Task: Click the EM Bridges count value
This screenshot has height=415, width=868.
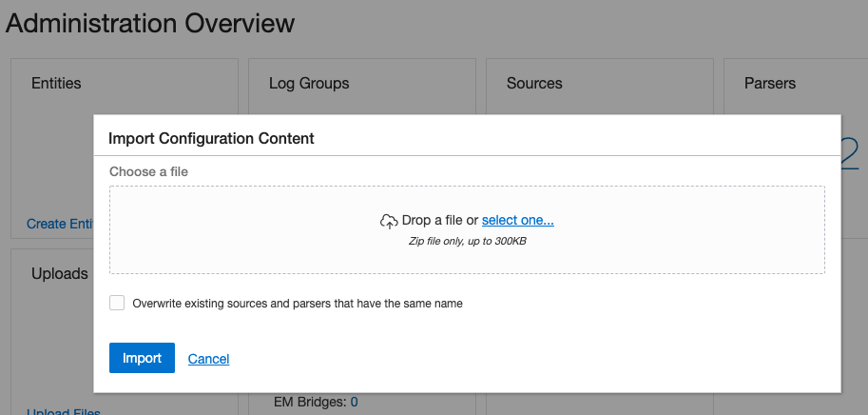Action: 354,402
